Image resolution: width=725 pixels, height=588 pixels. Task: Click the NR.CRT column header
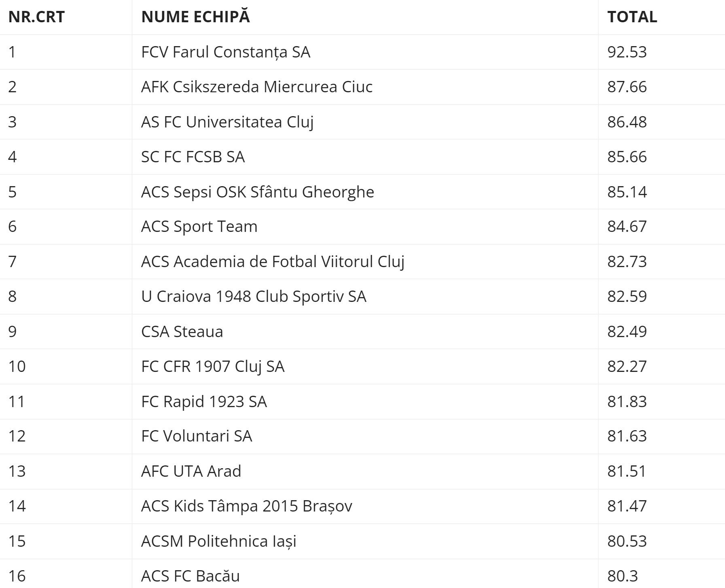36,17
